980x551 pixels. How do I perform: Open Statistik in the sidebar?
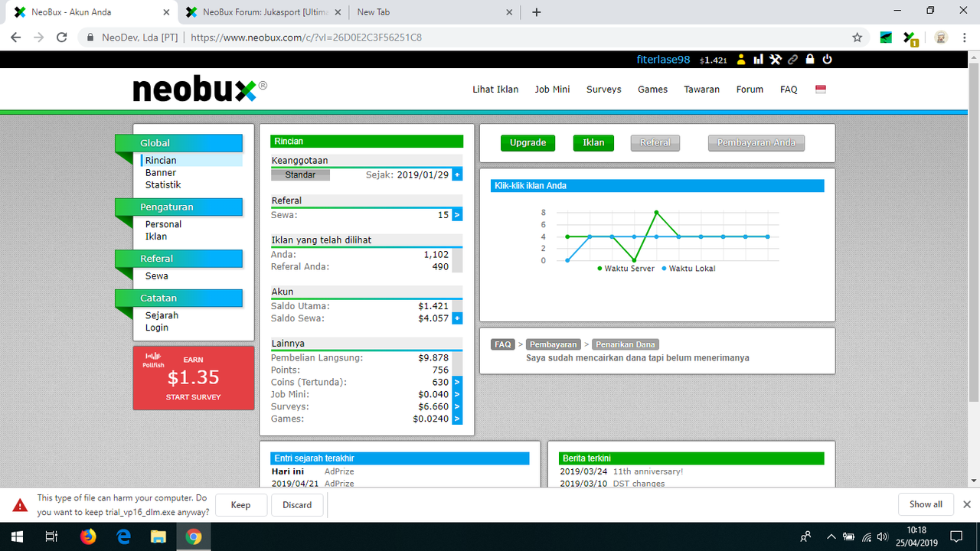point(163,185)
